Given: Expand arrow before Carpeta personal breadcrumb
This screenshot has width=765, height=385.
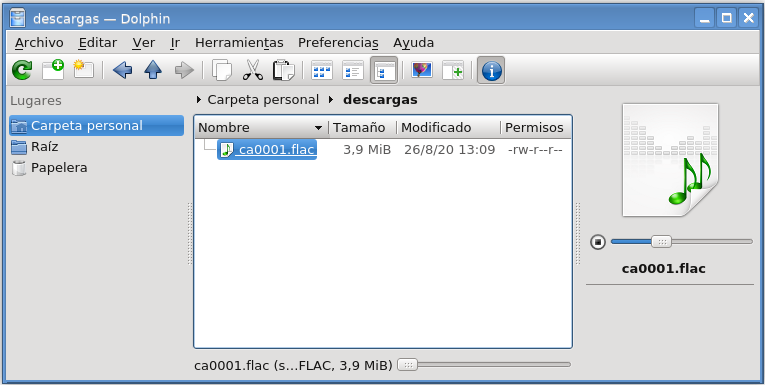Looking at the screenshot, I should point(199,100).
